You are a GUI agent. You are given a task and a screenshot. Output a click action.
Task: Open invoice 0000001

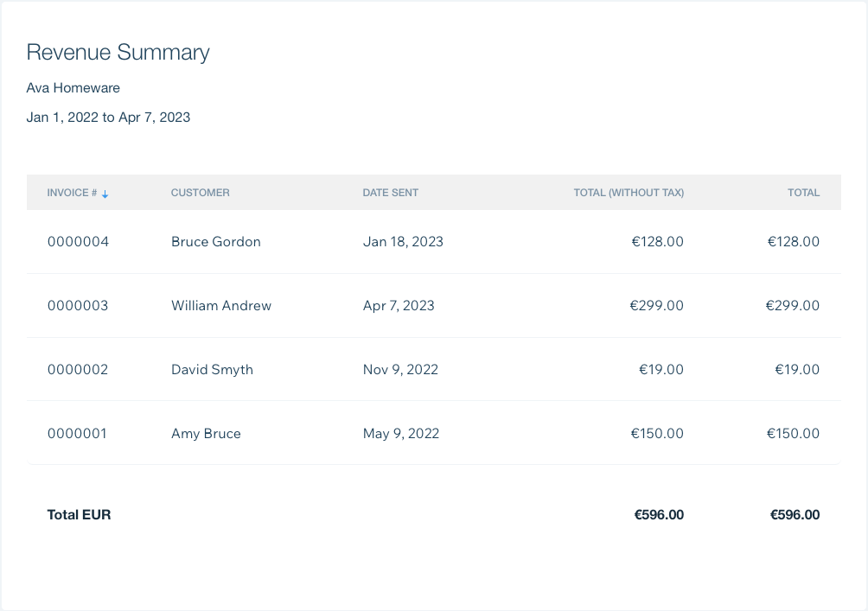77,433
